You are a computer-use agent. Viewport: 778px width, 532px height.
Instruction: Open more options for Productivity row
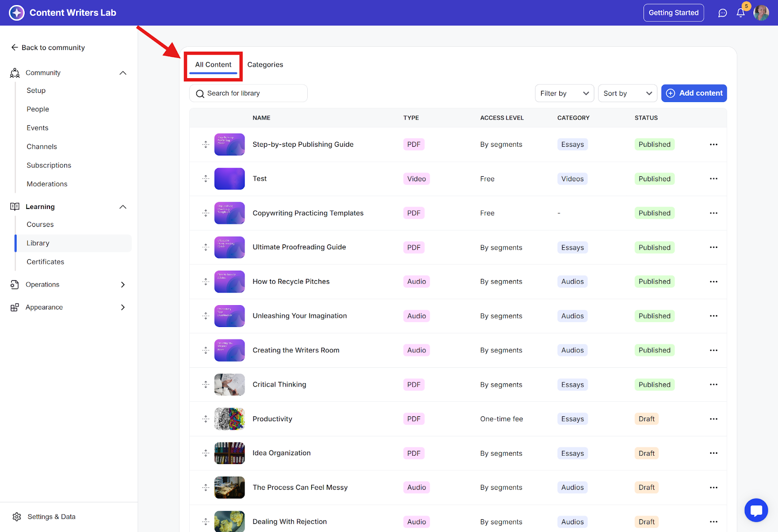coord(713,419)
